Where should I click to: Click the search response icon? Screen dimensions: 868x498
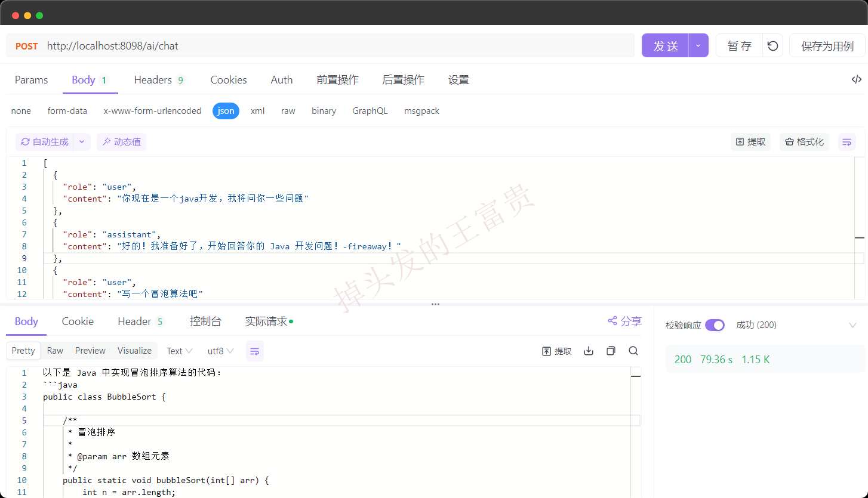pos(633,351)
